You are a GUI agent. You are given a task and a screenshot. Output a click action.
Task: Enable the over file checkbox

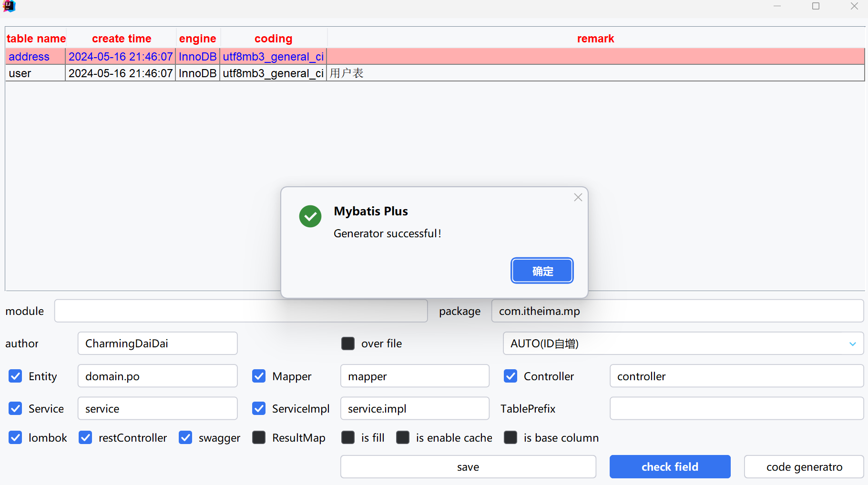coord(348,344)
